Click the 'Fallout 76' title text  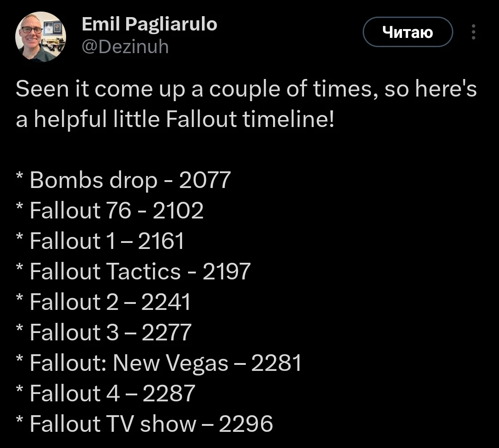pyautogui.click(x=80, y=210)
